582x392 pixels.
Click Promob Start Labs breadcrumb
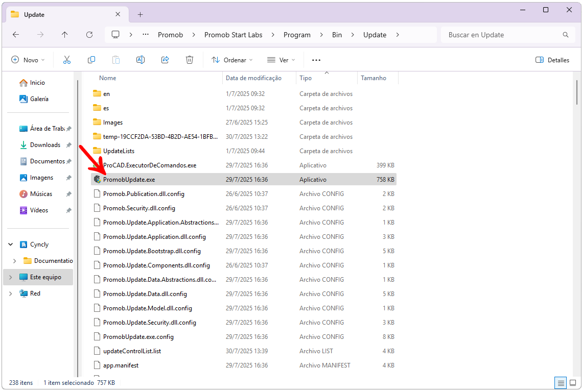[233, 35]
